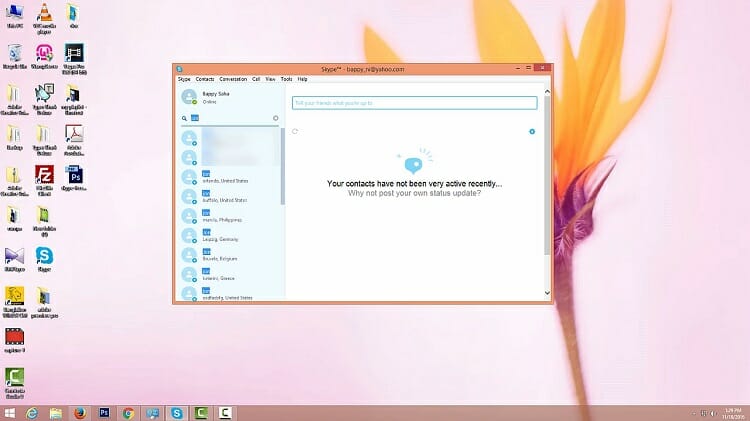Open File Explorer from the taskbar
Screen dimensions: 750x421
[56, 413]
